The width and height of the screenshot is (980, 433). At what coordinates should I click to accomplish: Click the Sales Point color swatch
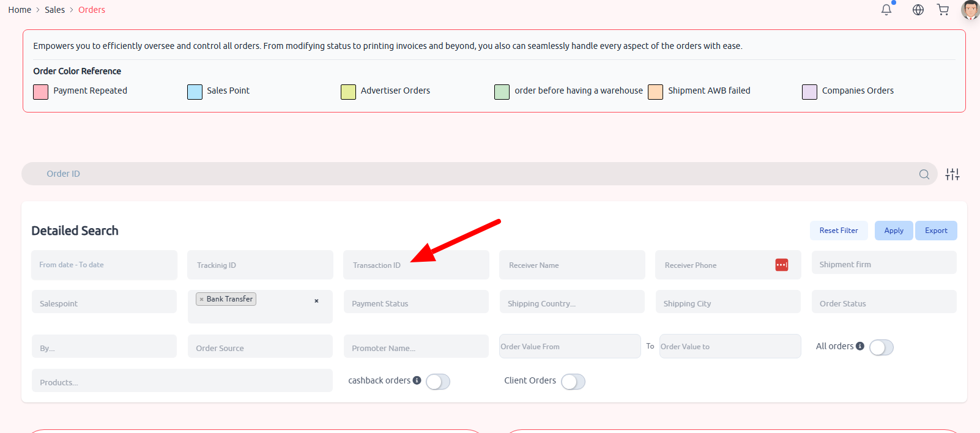click(x=195, y=92)
